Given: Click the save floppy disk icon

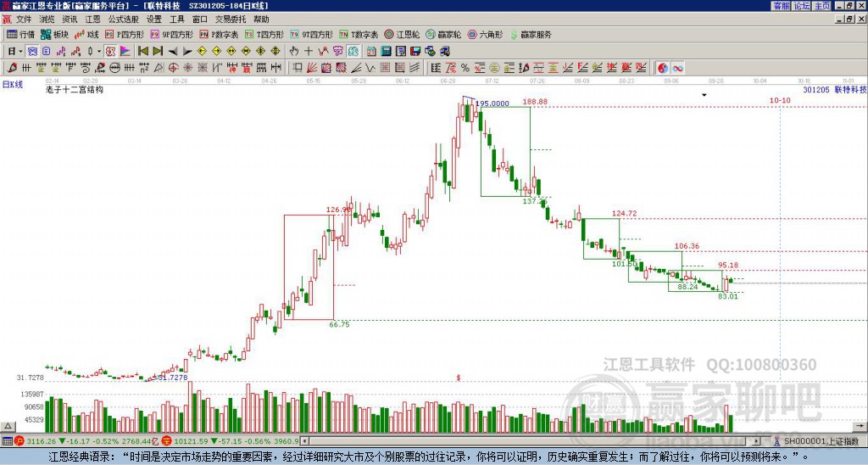Looking at the screenshot, I should pyautogui.click(x=415, y=52).
